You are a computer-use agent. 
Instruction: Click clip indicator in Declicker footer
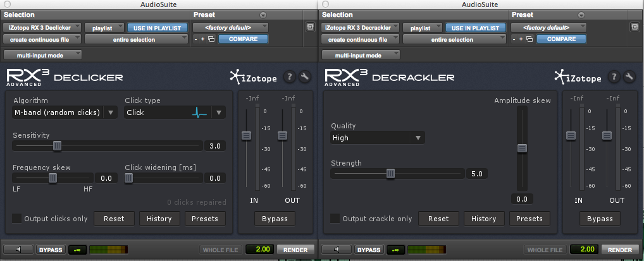click(77, 250)
